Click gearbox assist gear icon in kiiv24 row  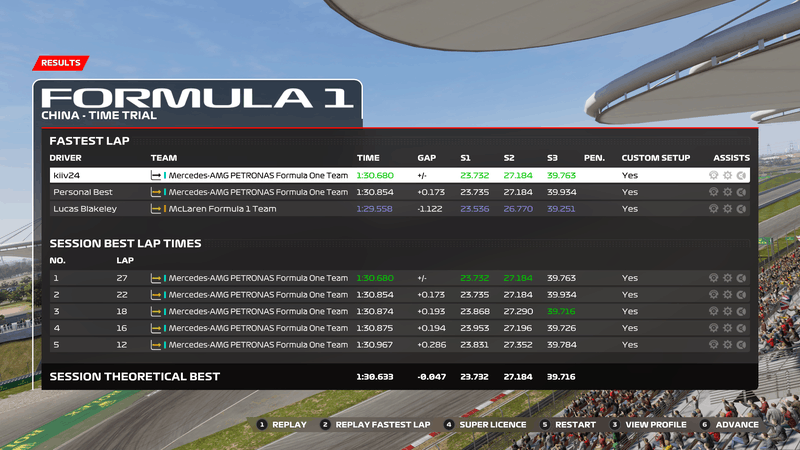[728, 175]
